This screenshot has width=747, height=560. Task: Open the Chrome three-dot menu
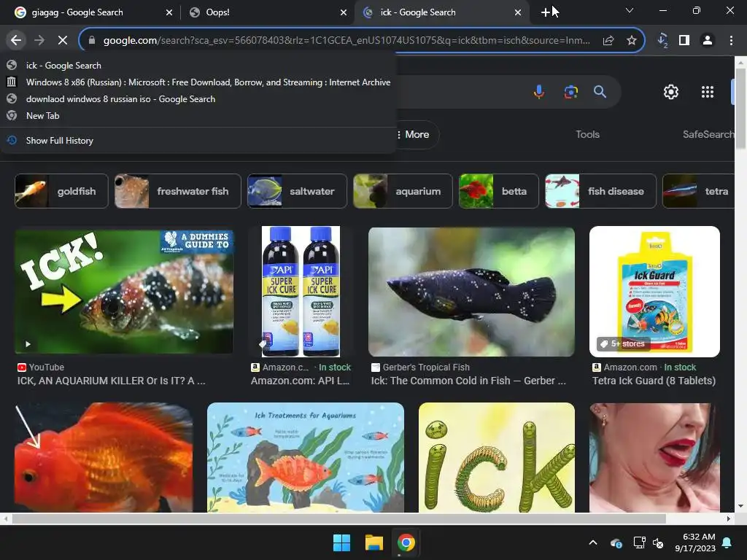[731, 41]
